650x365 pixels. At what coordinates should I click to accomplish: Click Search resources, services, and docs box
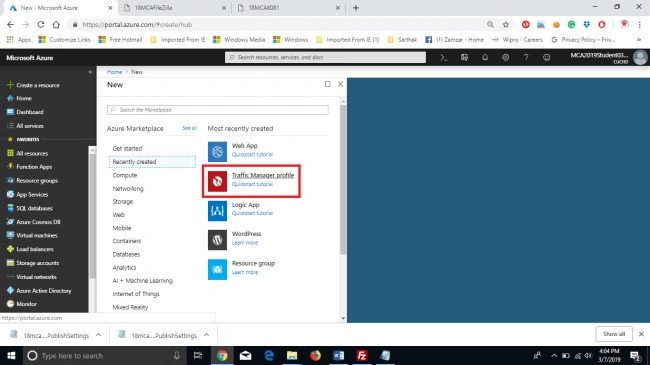tap(325, 57)
